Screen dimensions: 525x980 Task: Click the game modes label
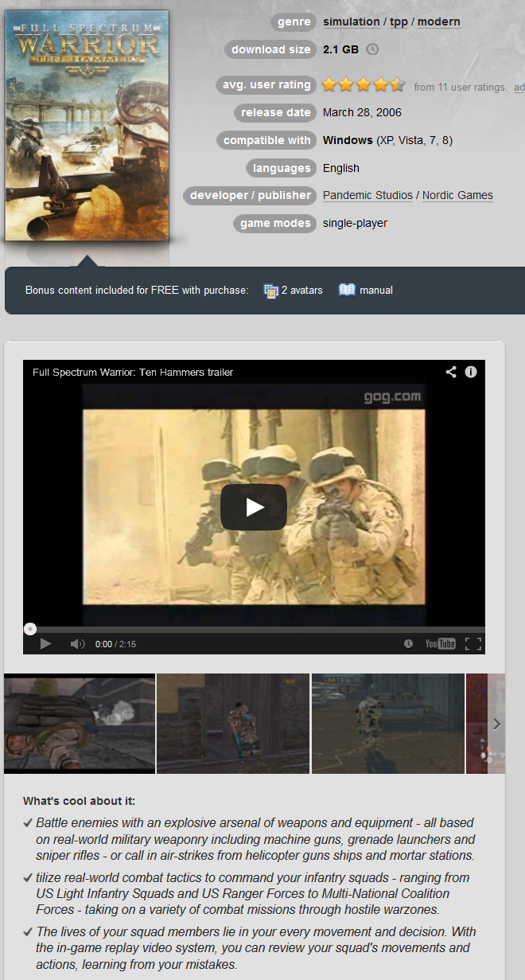tap(275, 223)
